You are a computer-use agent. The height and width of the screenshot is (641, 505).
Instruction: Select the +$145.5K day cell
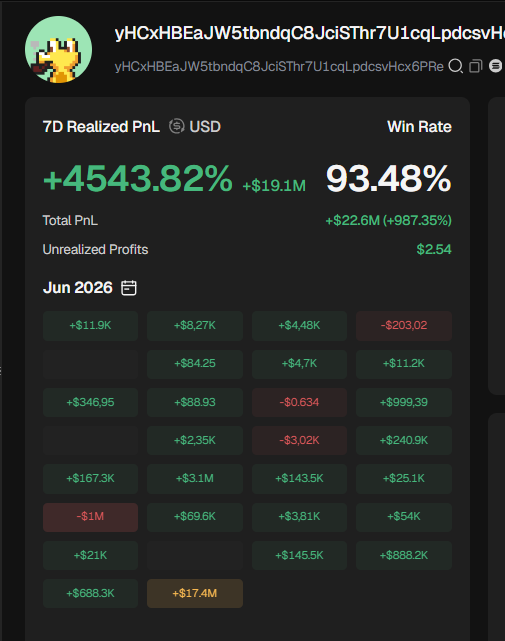pos(299,556)
